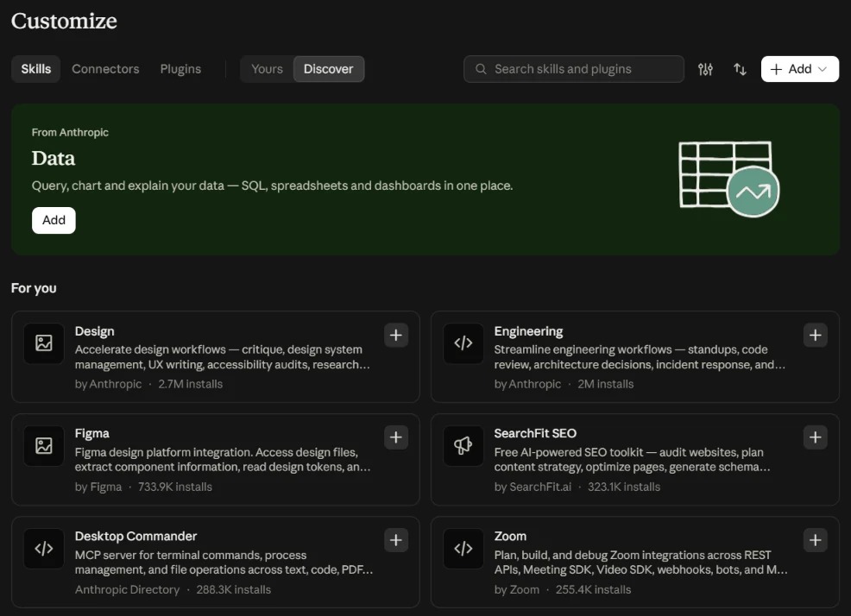Click the '255.4K installs' text
The width and height of the screenshot is (851, 616).
[x=593, y=589]
